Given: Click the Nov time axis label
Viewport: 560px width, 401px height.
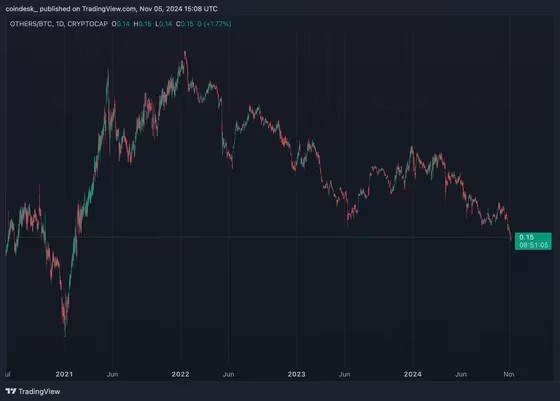Looking at the screenshot, I should [509, 374].
